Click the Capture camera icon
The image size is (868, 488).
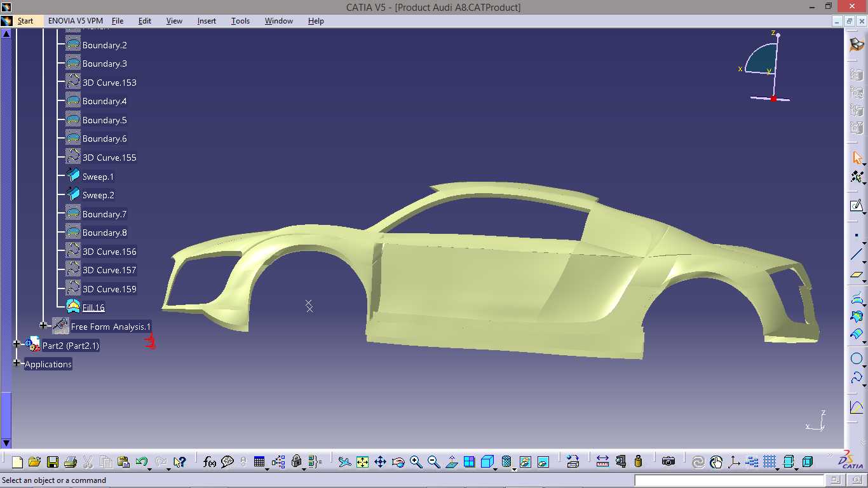668,462
